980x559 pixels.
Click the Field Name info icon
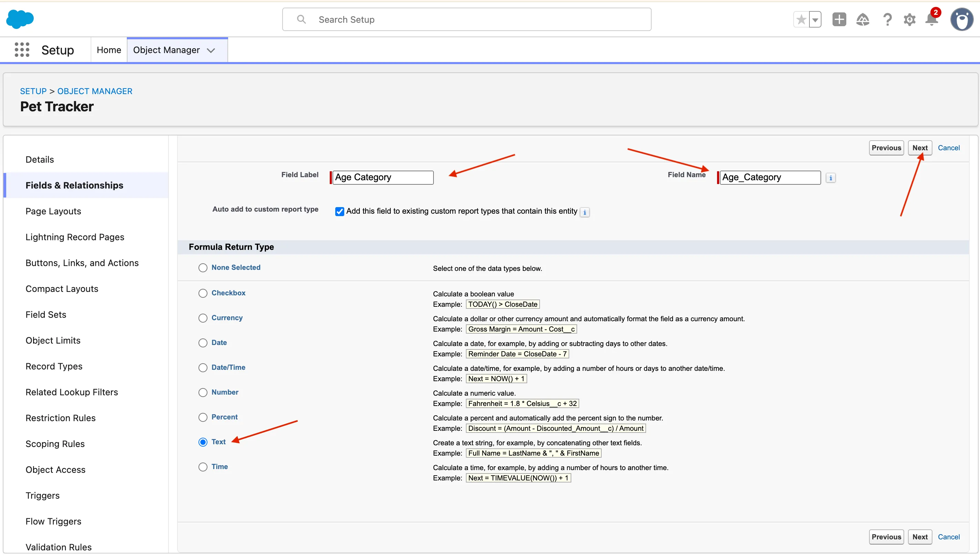point(830,178)
